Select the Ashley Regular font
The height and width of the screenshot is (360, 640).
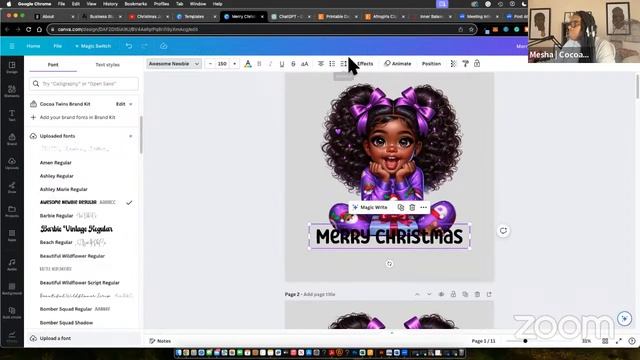[57, 176]
